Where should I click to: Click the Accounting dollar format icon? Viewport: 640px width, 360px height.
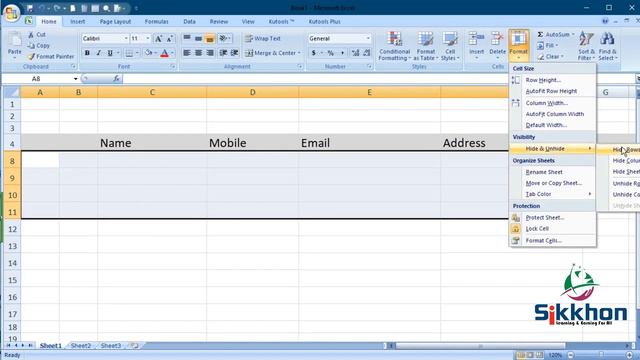tap(313, 53)
